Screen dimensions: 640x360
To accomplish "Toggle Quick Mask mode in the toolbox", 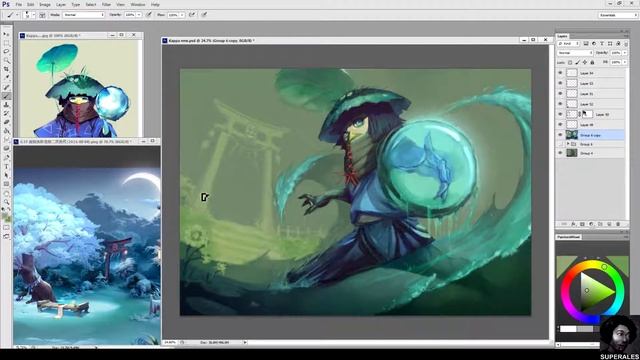I will [x=6, y=227].
